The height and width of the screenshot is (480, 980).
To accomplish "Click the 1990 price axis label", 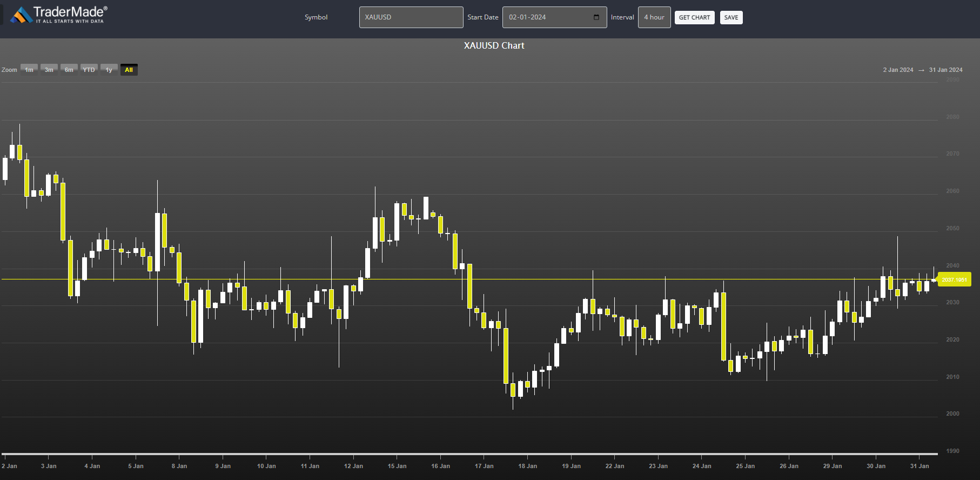I will pyautogui.click(x=953, y=451).
